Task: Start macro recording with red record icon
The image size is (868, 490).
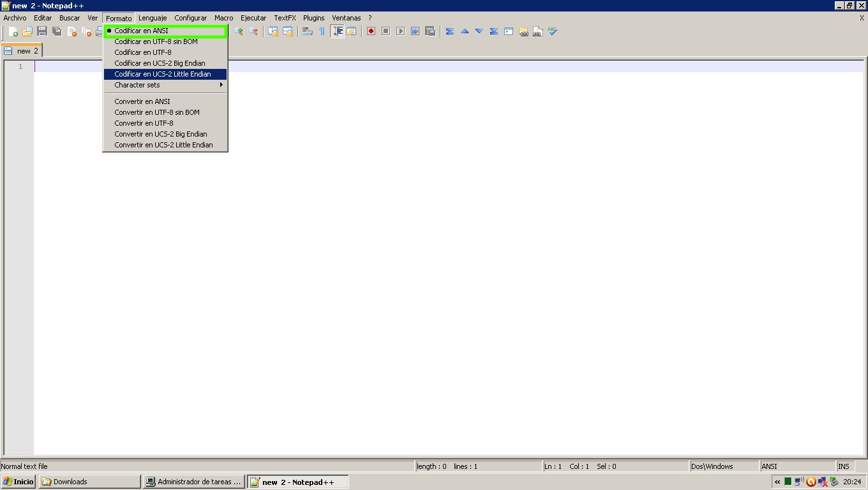Action: tap(371, 31)
